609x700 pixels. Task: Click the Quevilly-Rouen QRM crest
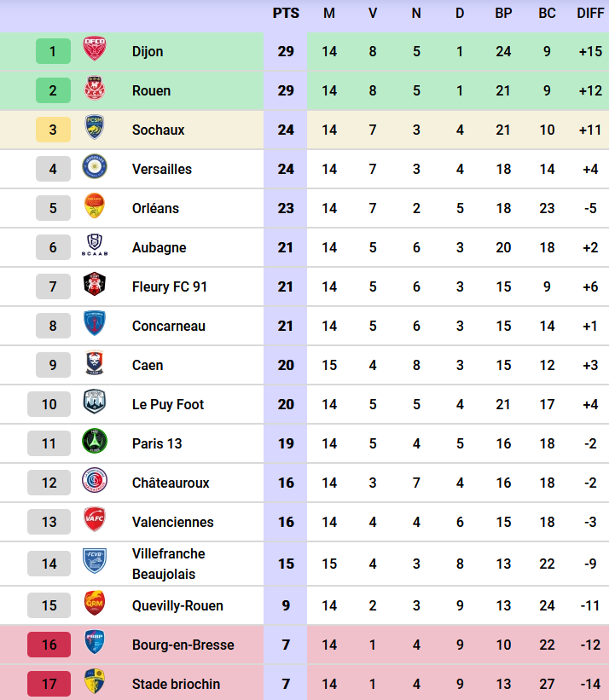(x=95, y=604)
